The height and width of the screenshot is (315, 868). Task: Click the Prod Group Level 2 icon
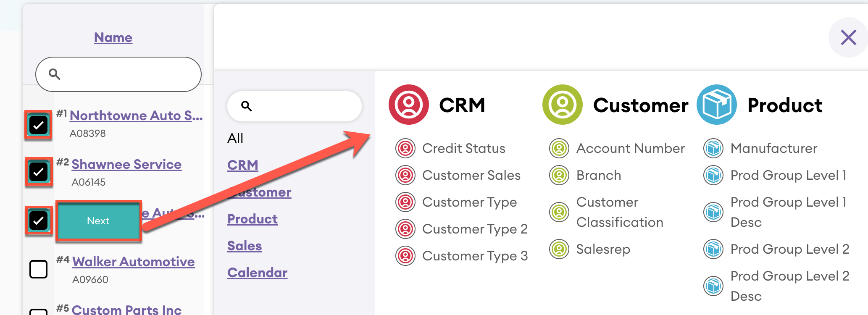(x=713, y=249)
